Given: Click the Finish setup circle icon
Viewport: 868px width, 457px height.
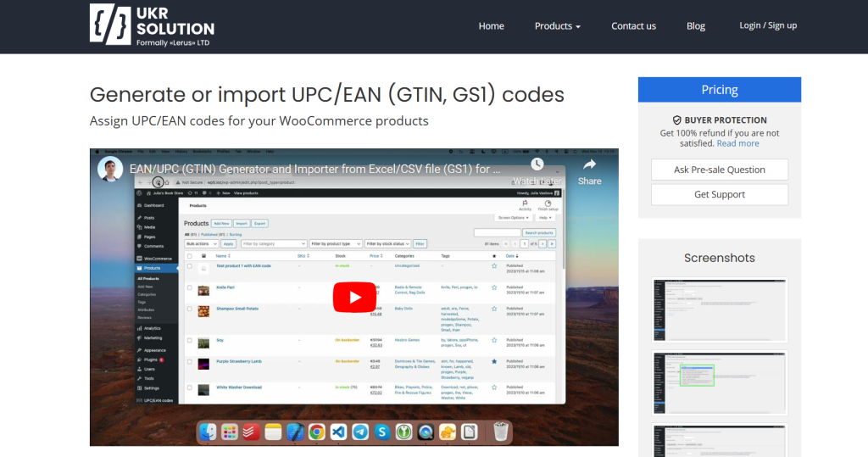Looking at the screenshot, I should (x=548, y=203).
